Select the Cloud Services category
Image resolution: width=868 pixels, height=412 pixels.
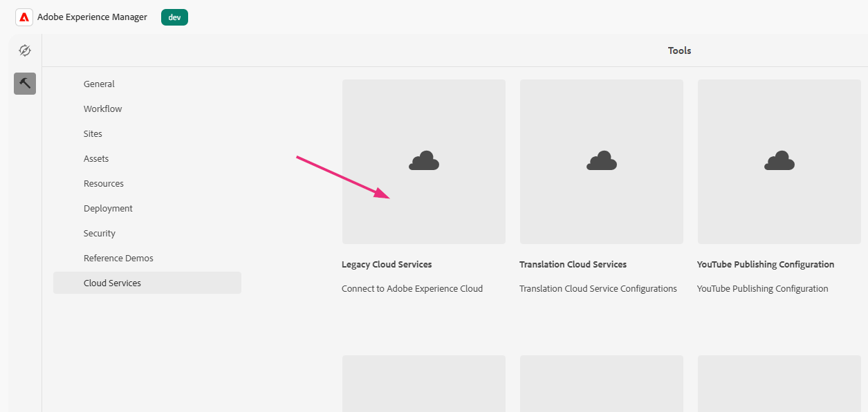[x=147, y=283]
